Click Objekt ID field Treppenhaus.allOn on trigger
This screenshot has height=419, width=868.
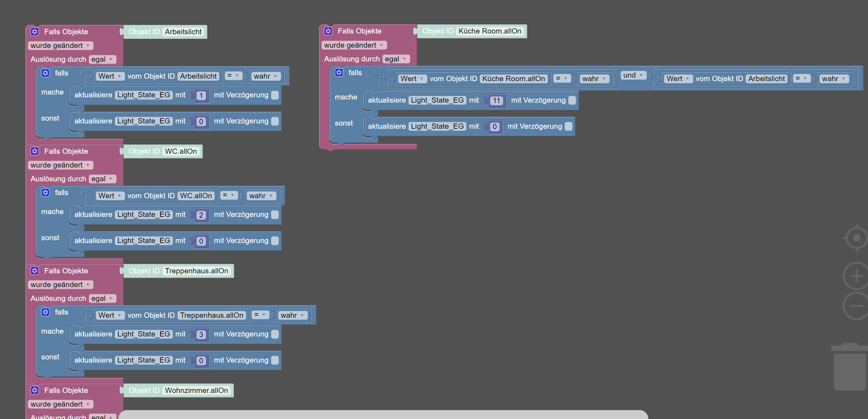coord(196,271)
